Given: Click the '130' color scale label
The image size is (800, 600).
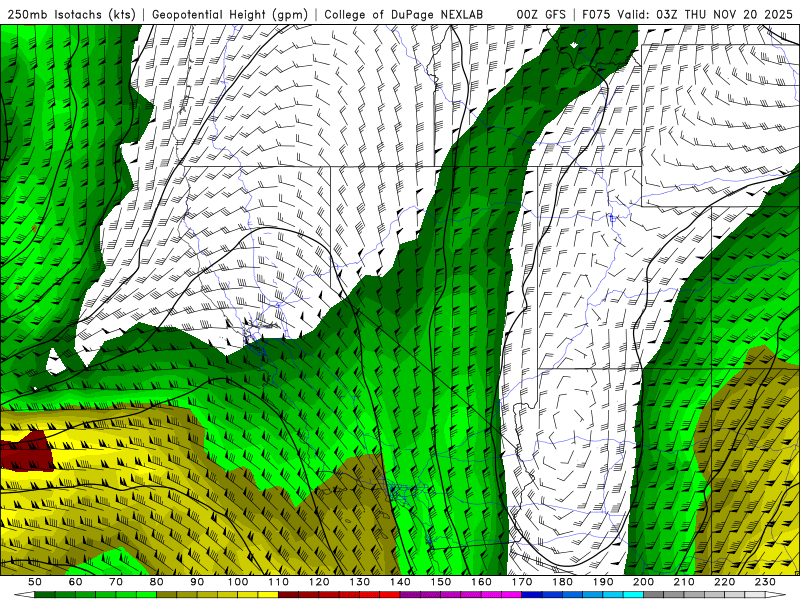Looking at the screenshot, I should click(x=360, y=582).
